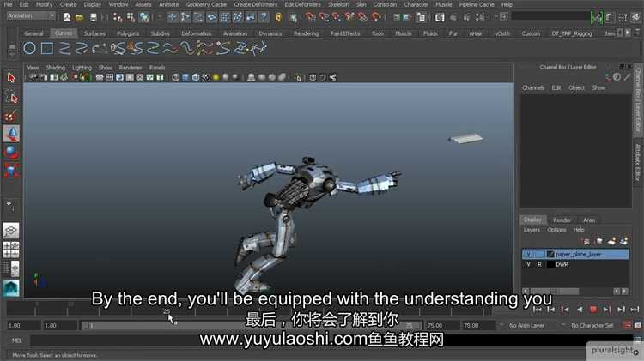Image resolution: width=644 pixels, height=361 pixels.
Task: Go to start of playback range
Action: [537, 310]
